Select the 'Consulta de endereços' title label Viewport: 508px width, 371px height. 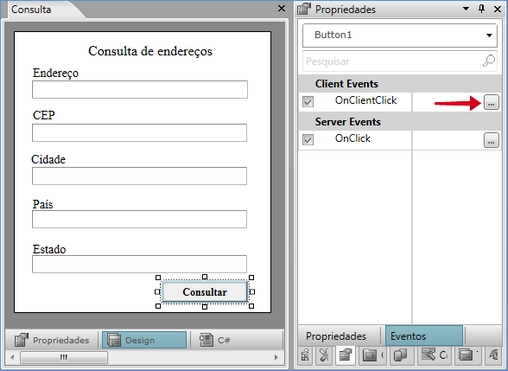pyautogui.click(x=150, y=51)
